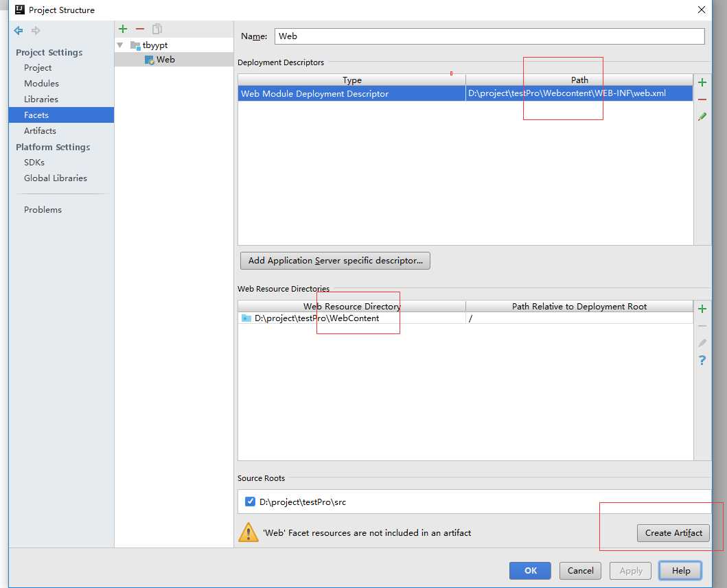
Task: Remove selected facet with red minus
Action: click(140, 29)
